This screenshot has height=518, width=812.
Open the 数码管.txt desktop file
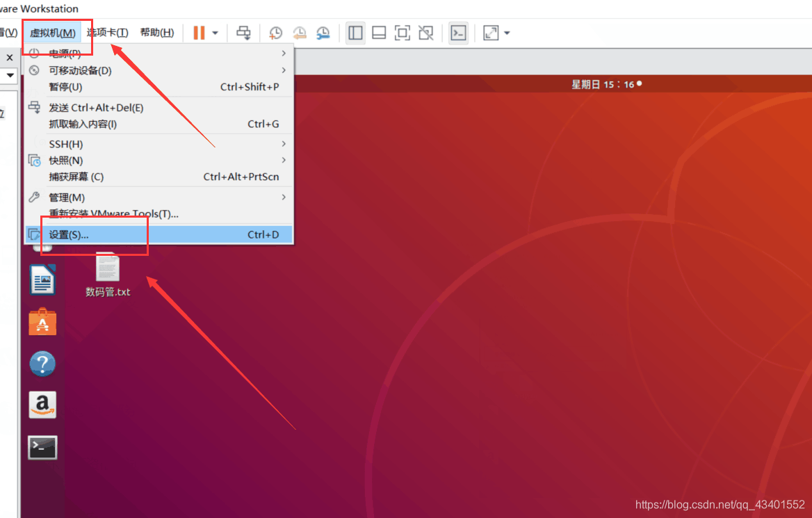pyautogui.click(x=108, y=275)
